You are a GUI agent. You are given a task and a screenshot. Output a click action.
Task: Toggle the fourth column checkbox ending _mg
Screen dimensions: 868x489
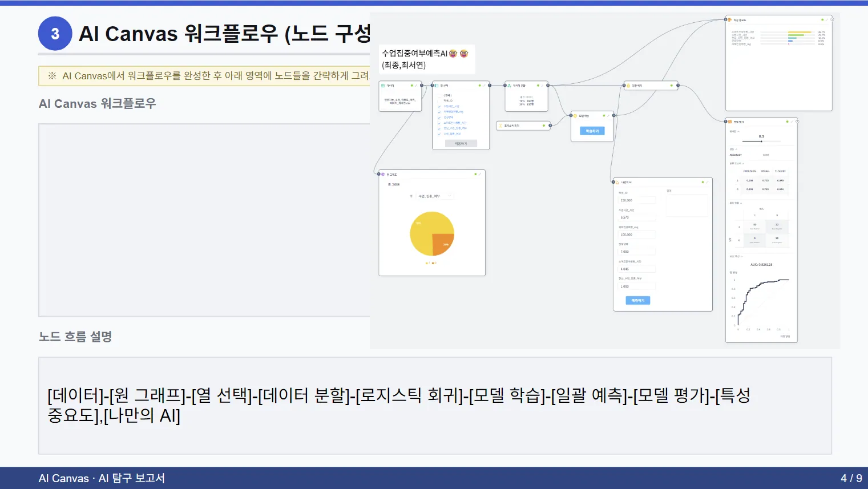pyautogui.click(x=439, y=112)
